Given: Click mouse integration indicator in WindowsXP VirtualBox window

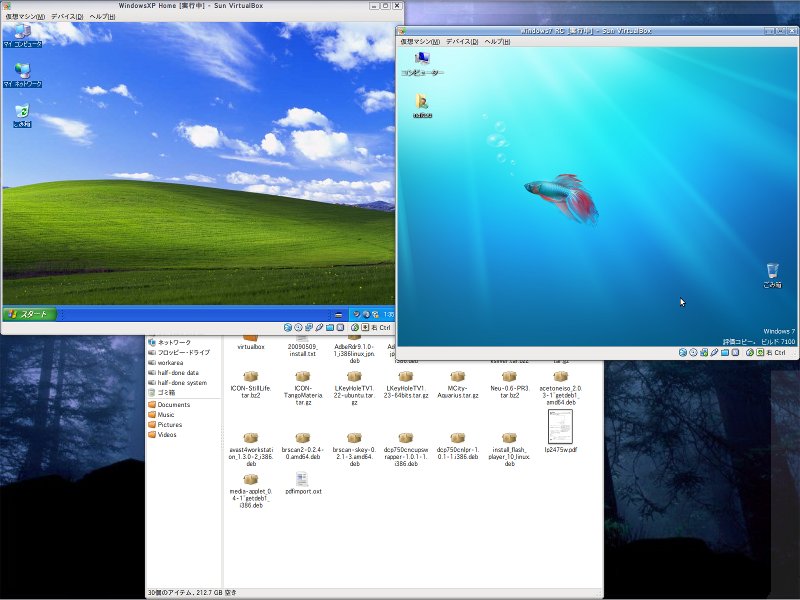Looking at the screenshot, I should coord(355,328).
